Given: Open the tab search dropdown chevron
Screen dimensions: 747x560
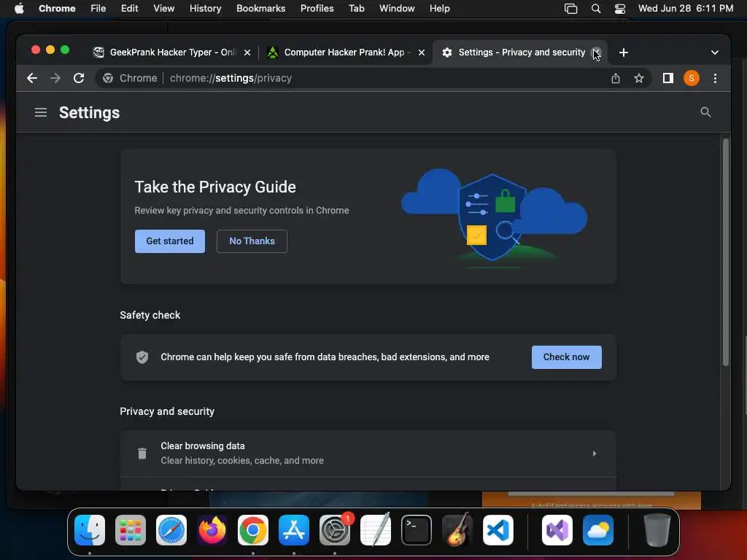Looking at the screenshot, I should (715, 52).
